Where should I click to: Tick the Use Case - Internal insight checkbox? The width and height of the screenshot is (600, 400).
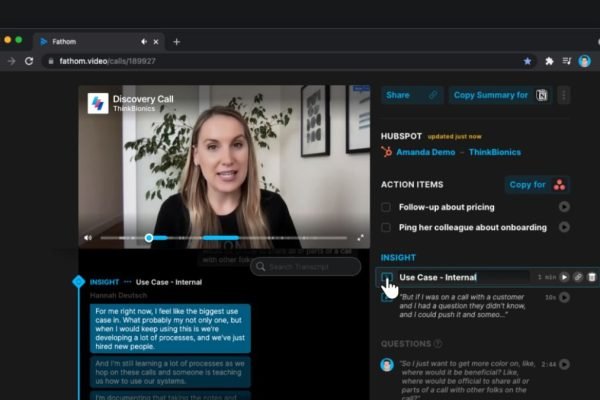[386, 277]
